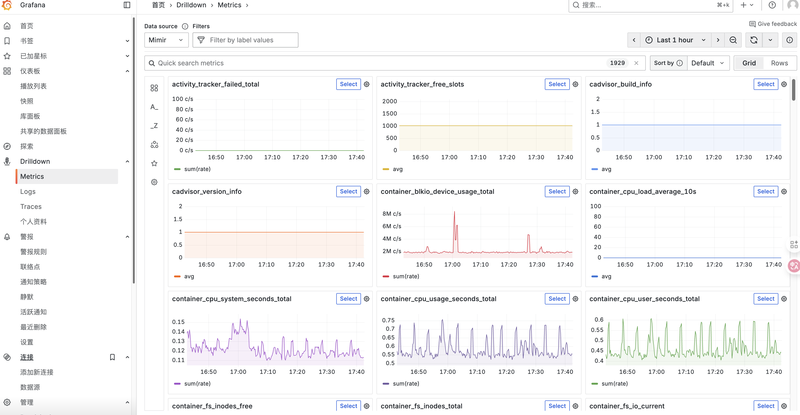Open gear settings icon in metrics sidebar
The image size is (800, 415).
(154, 182)
